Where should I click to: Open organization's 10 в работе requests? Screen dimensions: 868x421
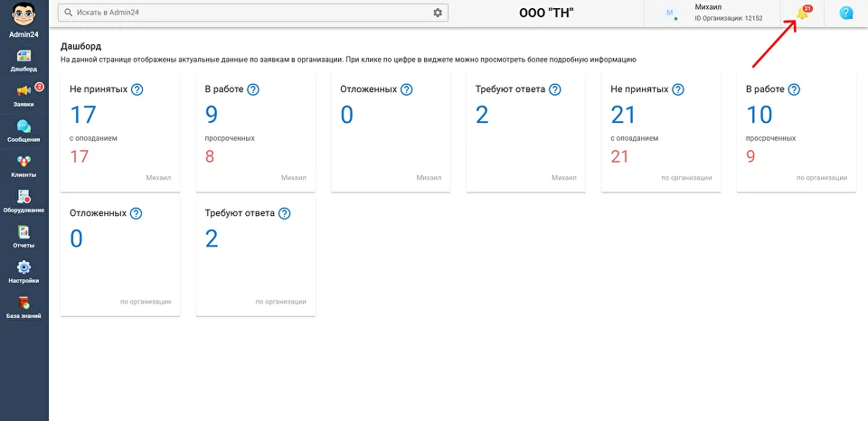(x=759, y=115)
